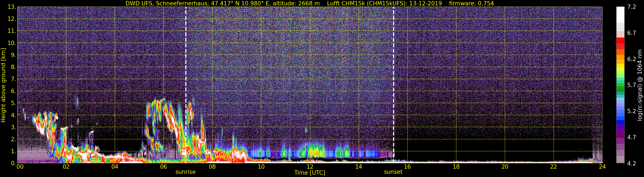The height and width of the screenshot is (177, 644).
Task: Click the 'firmware: 0.754' text in title
Action: tap(471, 3)
